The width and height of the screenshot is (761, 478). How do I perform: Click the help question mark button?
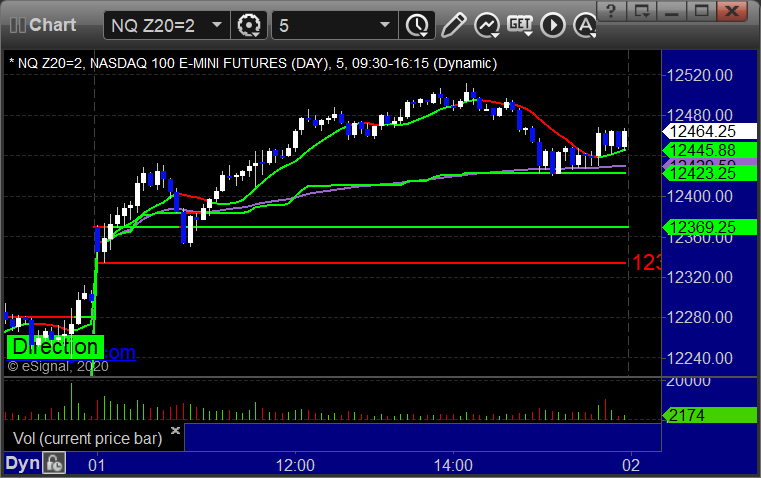point(611,11)
